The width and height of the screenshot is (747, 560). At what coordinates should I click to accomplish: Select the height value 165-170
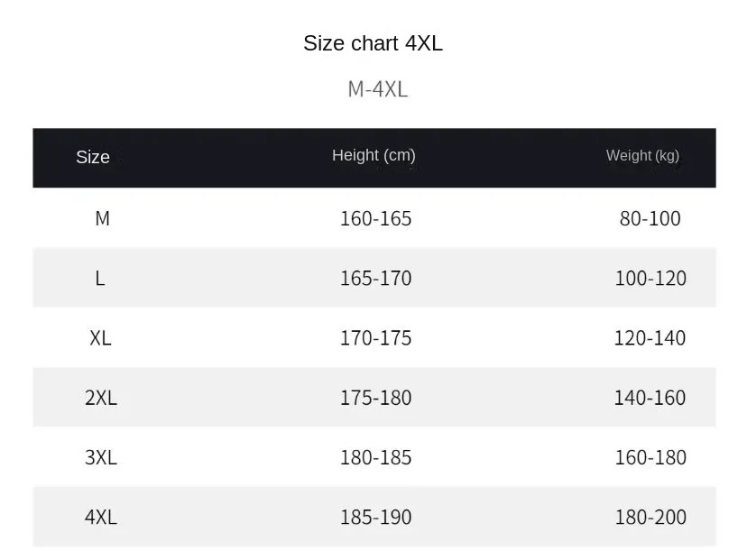[375, 278]
